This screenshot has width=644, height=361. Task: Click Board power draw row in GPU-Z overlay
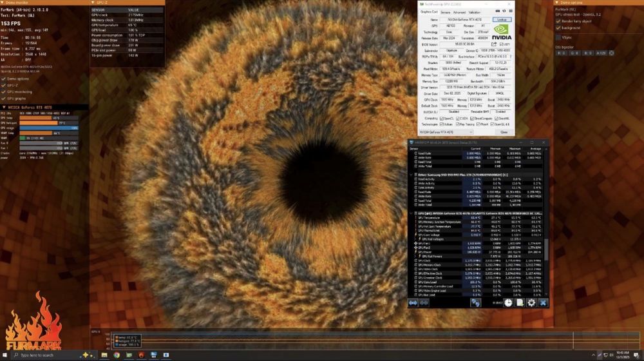128,45
